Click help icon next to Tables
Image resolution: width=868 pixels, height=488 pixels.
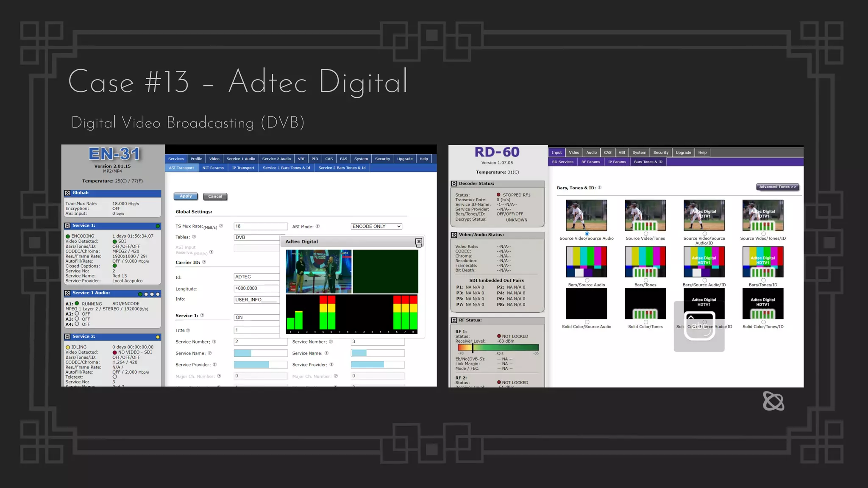(194, 237)
